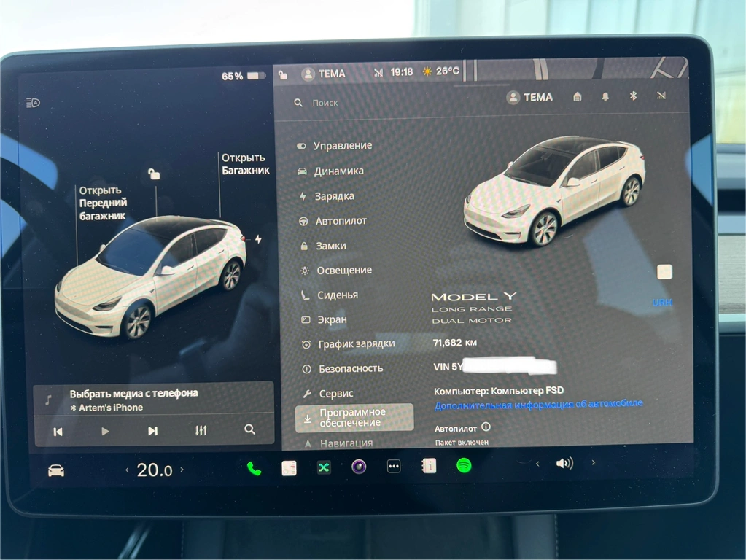
Task: Open the Calendar app icon
Action: (x=289, y=468)
